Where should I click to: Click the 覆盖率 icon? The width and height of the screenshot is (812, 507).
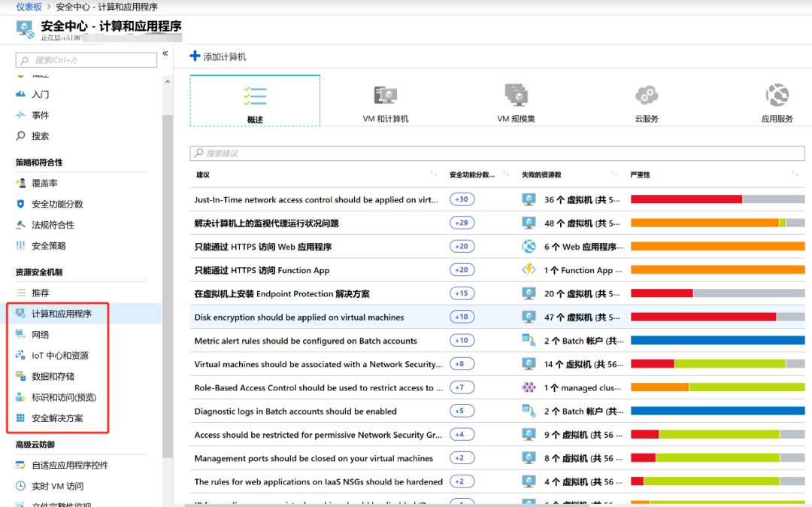point(21,183)
